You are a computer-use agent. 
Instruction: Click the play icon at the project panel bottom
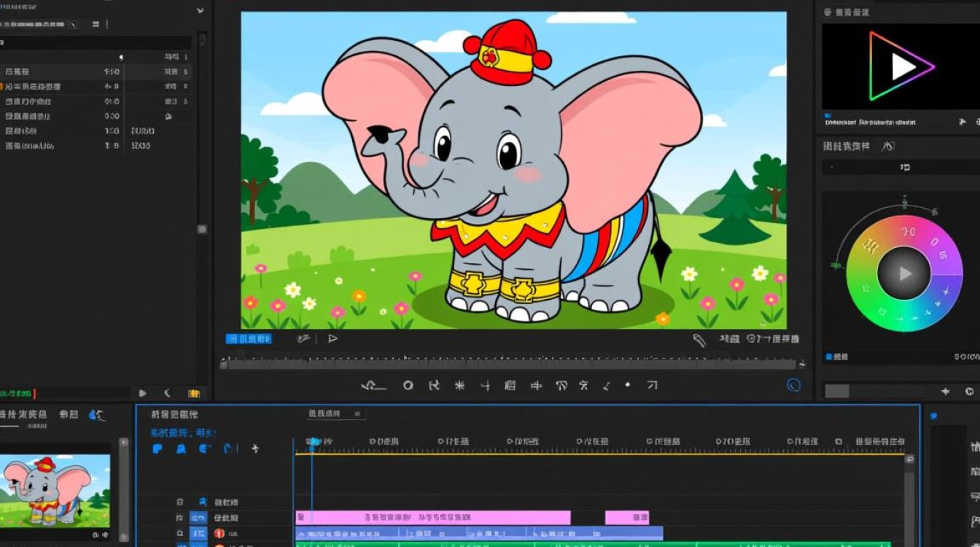pos(143,393)
